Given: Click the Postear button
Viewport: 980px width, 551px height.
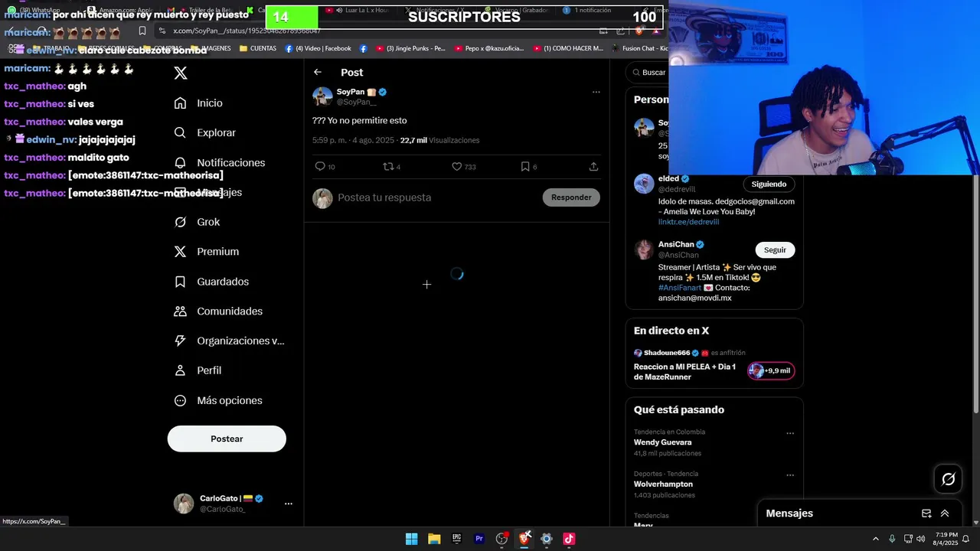Looking at the screenshot, I should [x=227, y=439].
